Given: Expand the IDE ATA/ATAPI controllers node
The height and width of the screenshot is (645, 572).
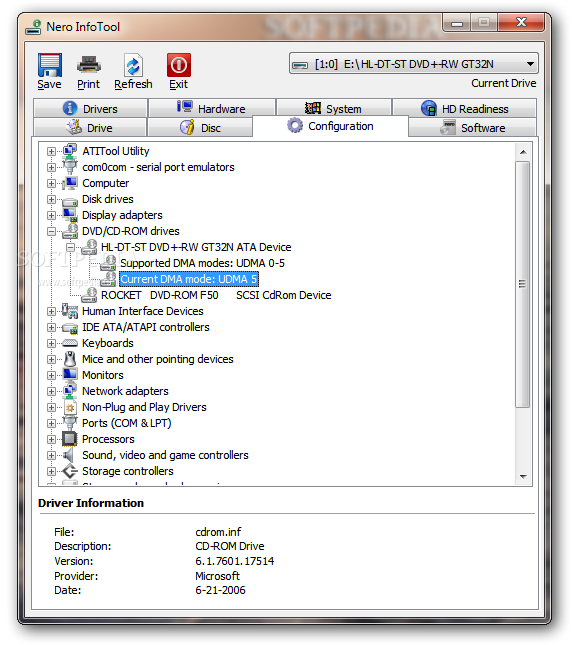Looking at the screenshot, I should click(x=51, y=328).
